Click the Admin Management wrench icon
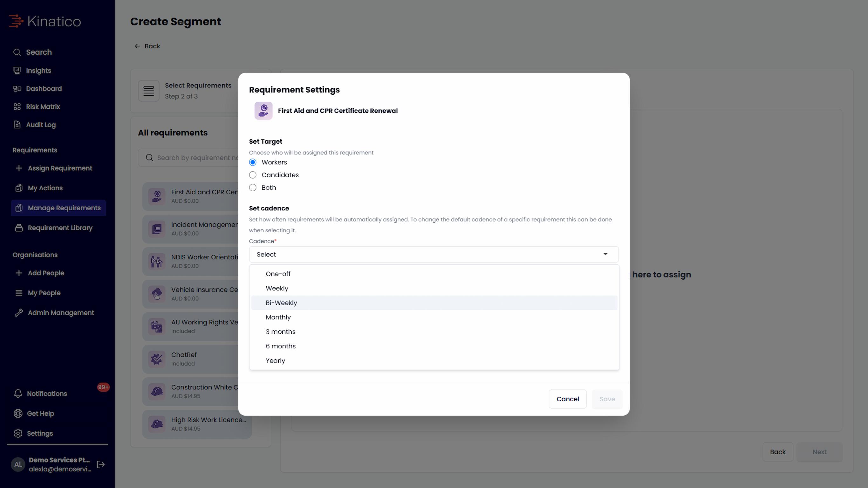Image resolution: width=868 pixels, height=488 pixels. (19, 313)
